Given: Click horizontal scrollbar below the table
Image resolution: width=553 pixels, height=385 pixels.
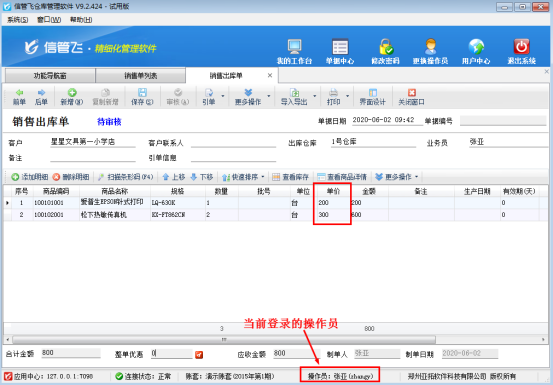Looking at the screenshot, I should [224, 340].
